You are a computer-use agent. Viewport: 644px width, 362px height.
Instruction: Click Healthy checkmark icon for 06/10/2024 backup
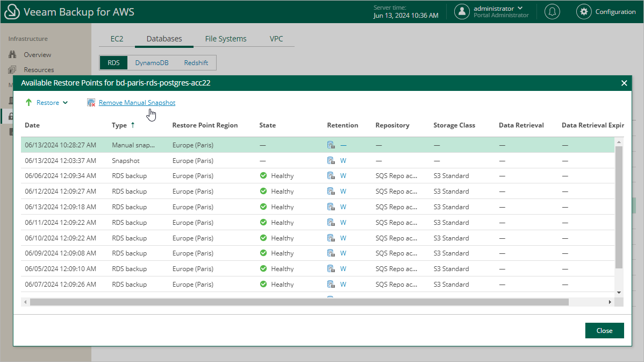point(263,238)
